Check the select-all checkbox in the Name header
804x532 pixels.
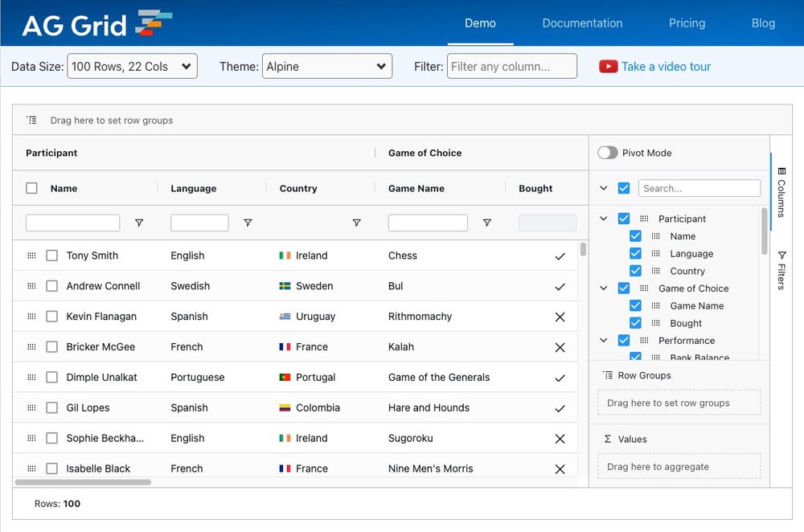coord(30,188)
